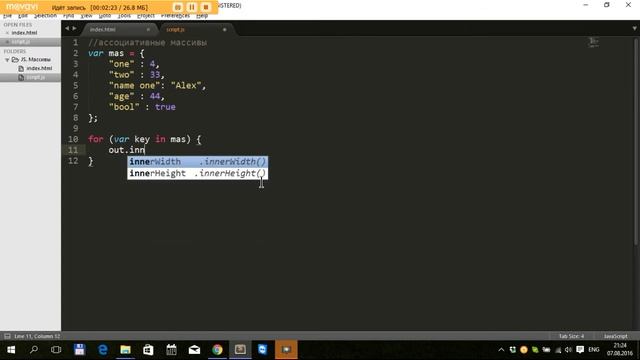The width and height of the screenshot is (640, 360).
Task: Open the View menu
Action: (x=86, y=16)
